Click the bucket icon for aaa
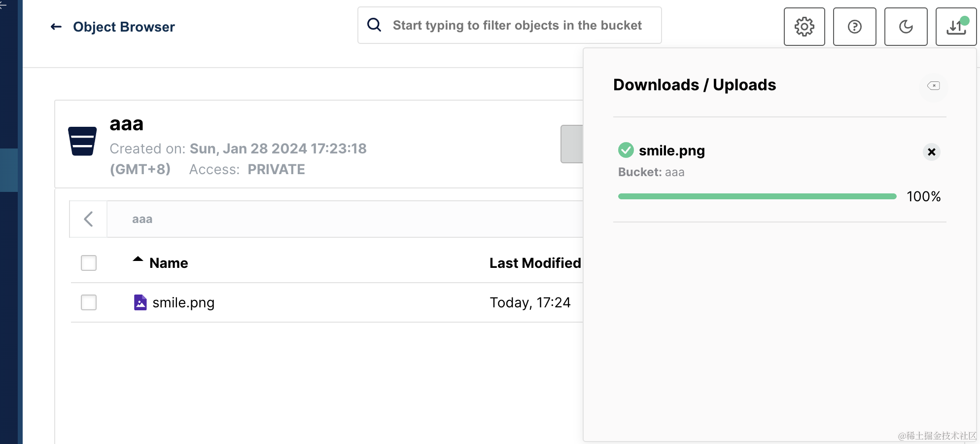 click(x=82, y=141)
